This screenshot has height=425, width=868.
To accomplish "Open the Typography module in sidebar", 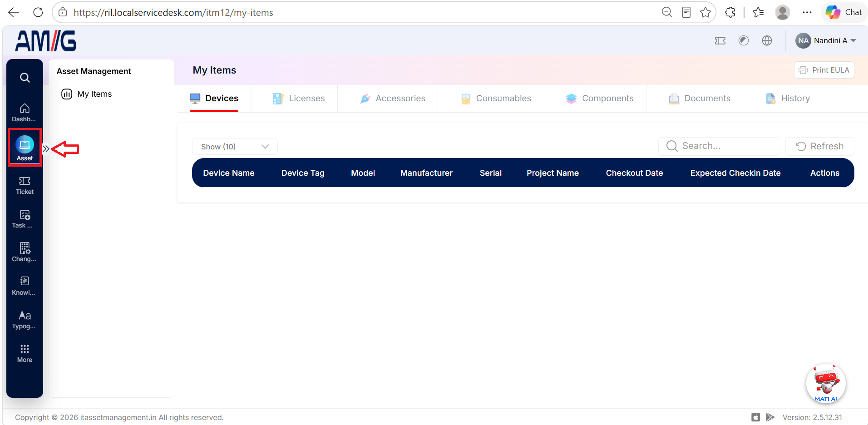I will 25,320.
